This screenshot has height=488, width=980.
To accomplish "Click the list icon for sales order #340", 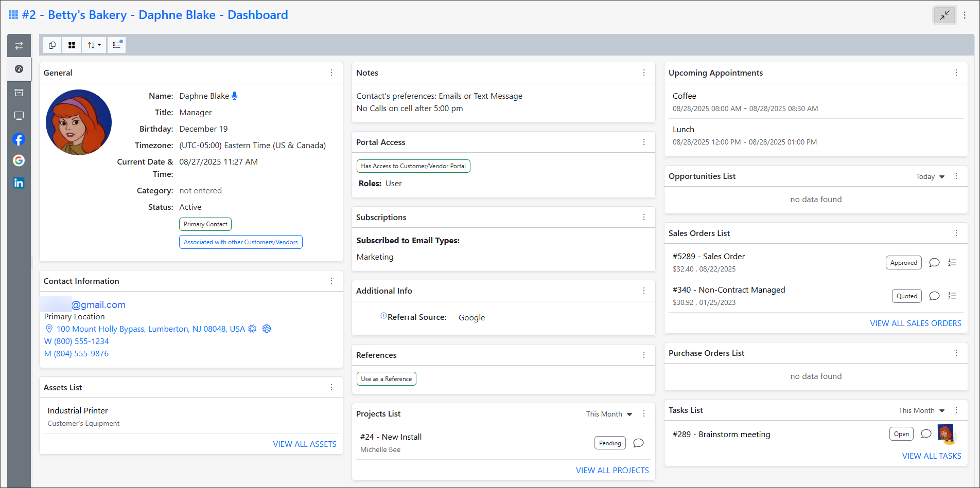I will coord(952,296).
